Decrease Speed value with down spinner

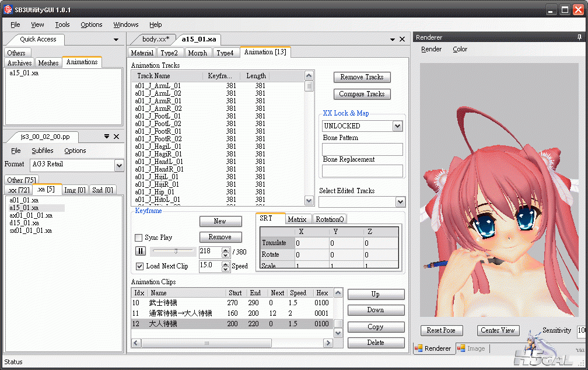[225, 269]
